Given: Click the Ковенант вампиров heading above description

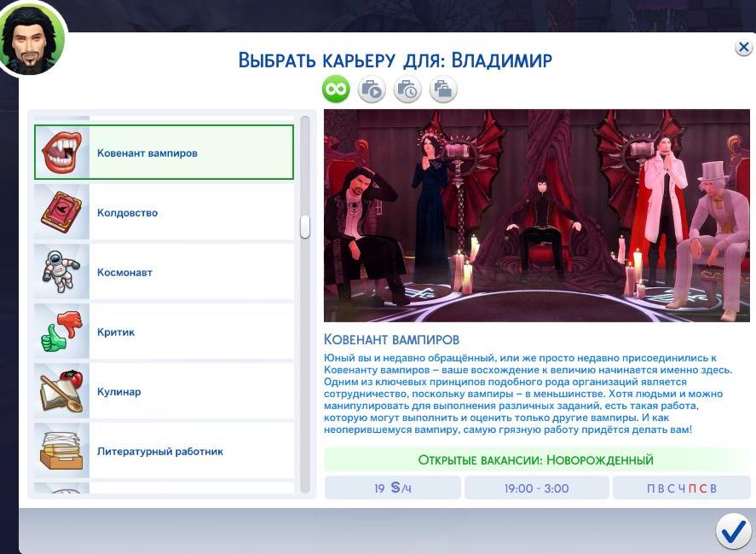Looking at the screenshot, I should tap(391, 339).
